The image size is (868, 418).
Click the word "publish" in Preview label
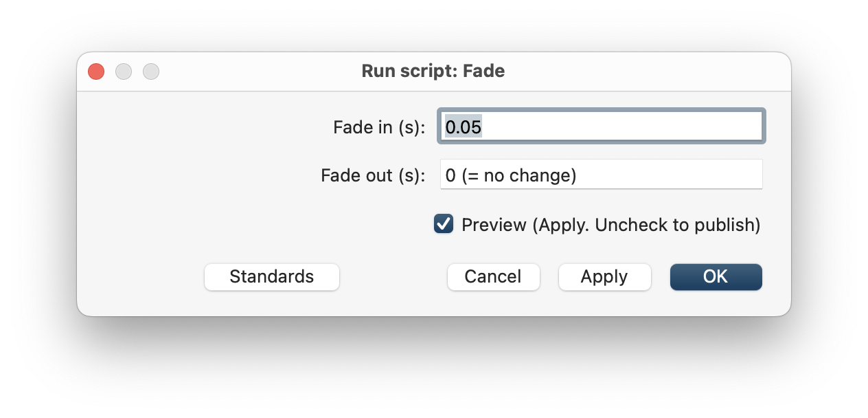729,225
